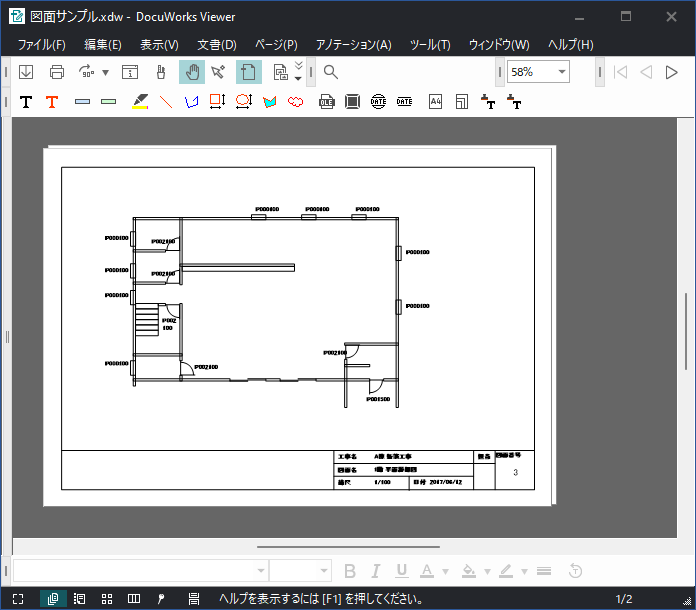Image resolution: width=696 pixels, height=610 pixels.
Task: Open the 表示(V) menu
Action: [159, 45]
